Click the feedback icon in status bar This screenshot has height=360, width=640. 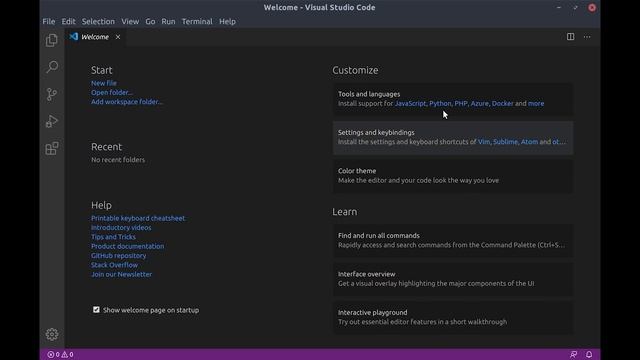point(573,354)
